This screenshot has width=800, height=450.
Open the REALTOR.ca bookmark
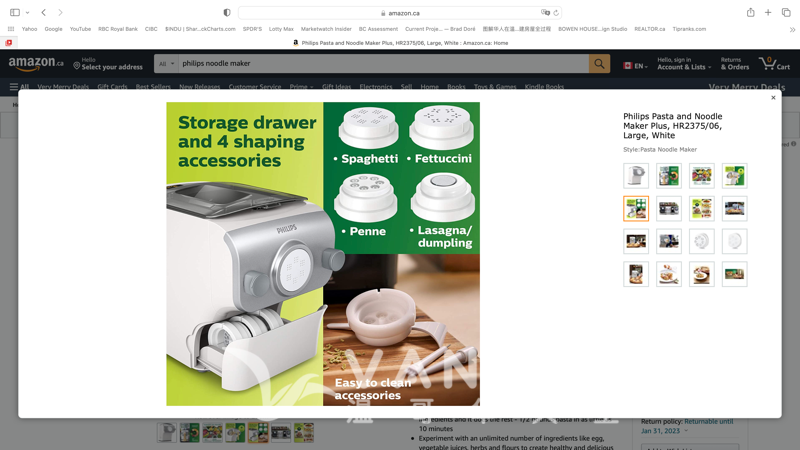[x=649, y=29]
